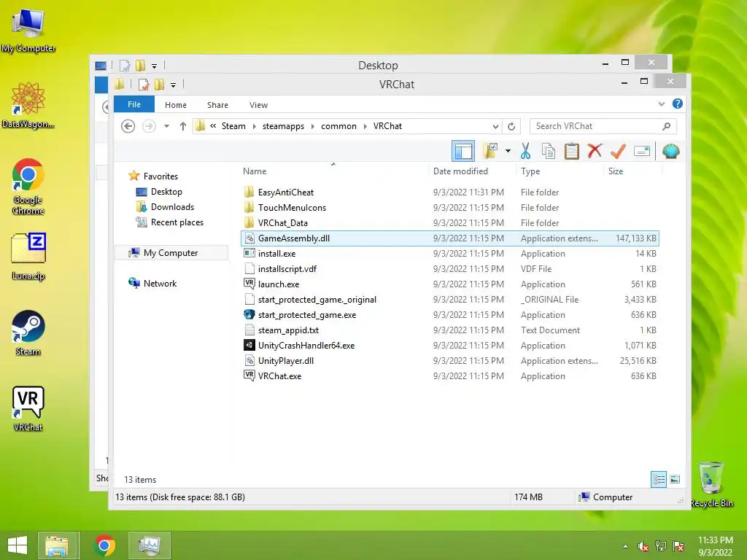Select Recent places under Favorites

[177, 222]
